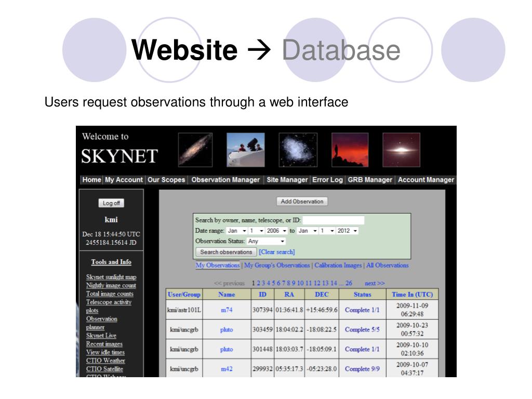The width and height of the screenshot is (532, 399).
Task: Expand the Observation Status Any dropdown
Action: 266,241
